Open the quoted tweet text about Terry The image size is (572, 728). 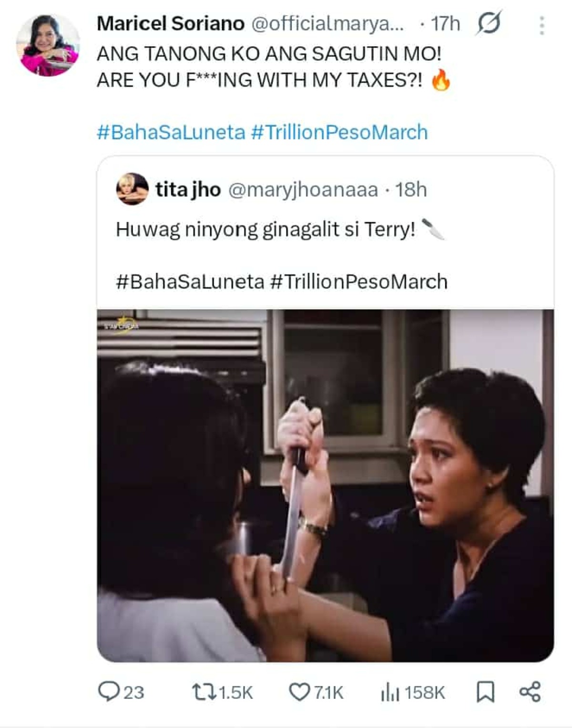(265, 230)
